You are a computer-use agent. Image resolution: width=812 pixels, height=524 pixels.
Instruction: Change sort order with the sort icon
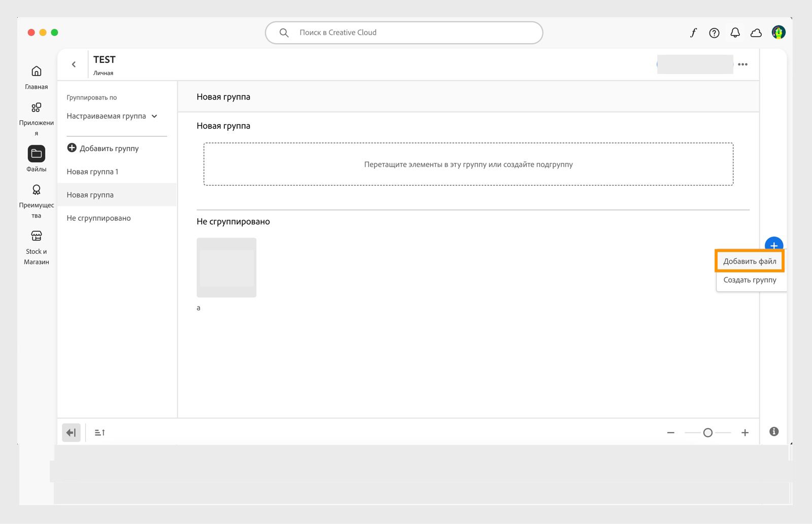[x=100, y=433]
